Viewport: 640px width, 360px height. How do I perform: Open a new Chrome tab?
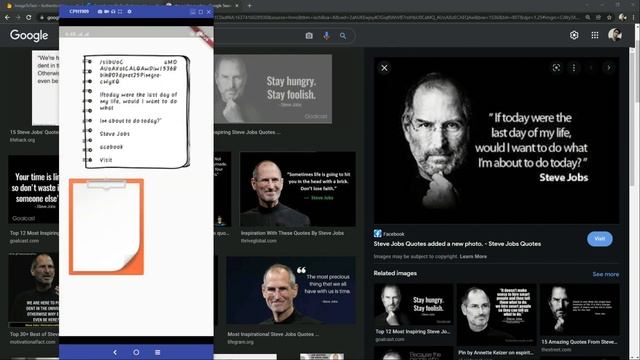click(249, 6)
